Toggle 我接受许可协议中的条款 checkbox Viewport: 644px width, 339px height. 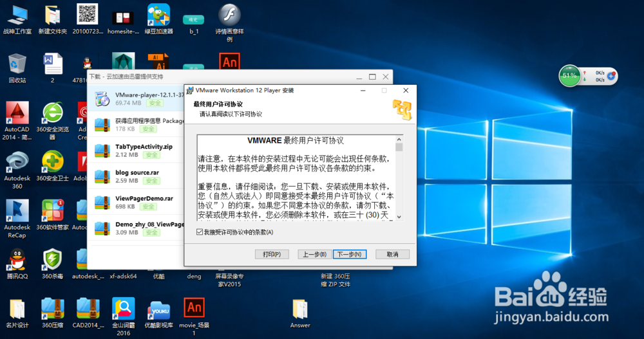click(200, 232)
